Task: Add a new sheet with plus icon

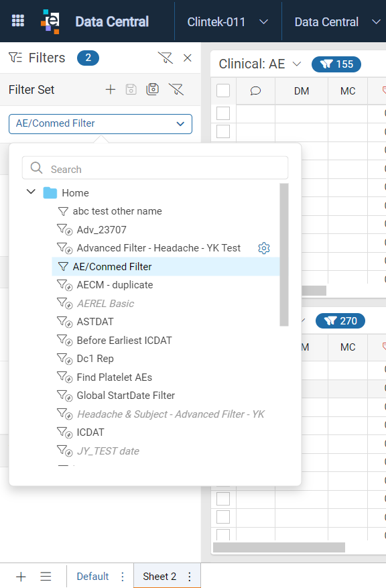Action: tap(21, 577)
